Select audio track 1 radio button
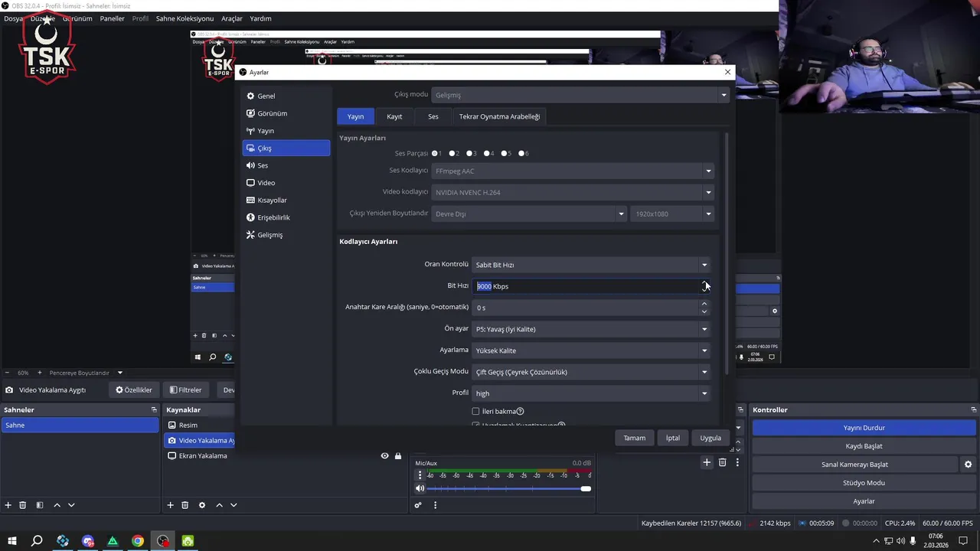The width and height of the screenshot is (980, 551). tap(435, 154)
